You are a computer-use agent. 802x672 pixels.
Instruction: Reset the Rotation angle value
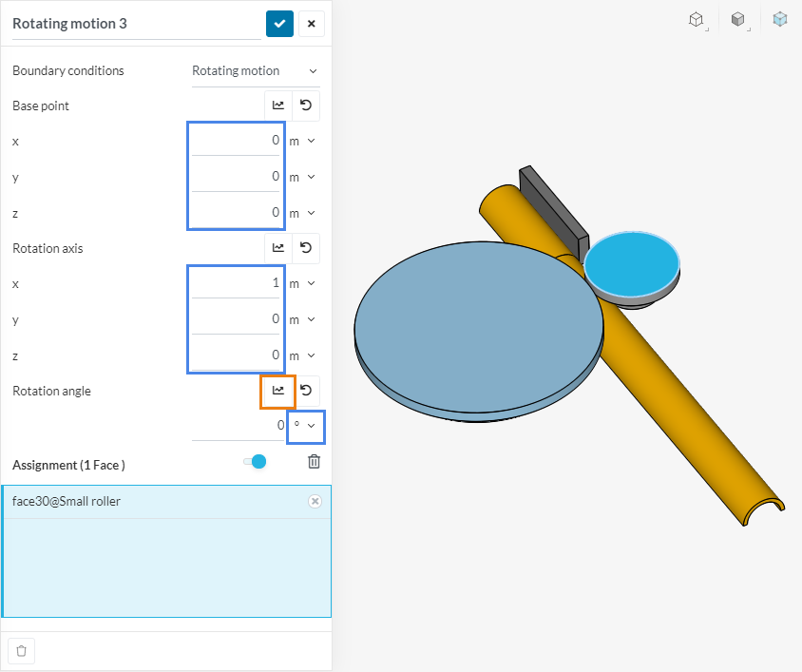[x=306, y=391]
